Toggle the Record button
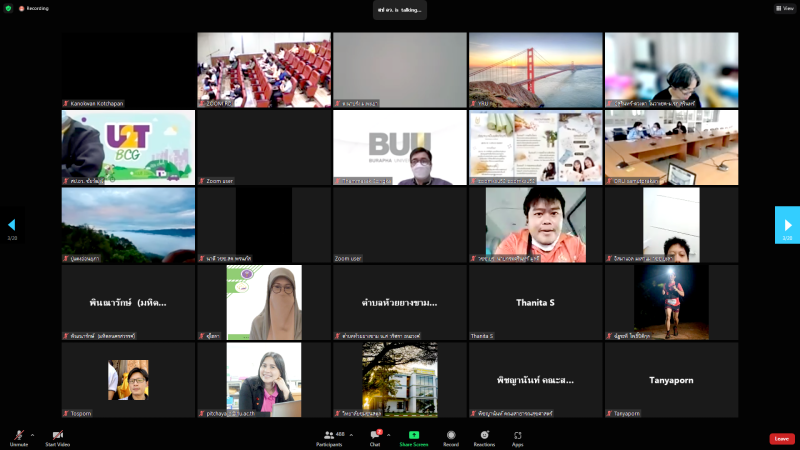Screen dimensions: 800x450 pos(451,437)
